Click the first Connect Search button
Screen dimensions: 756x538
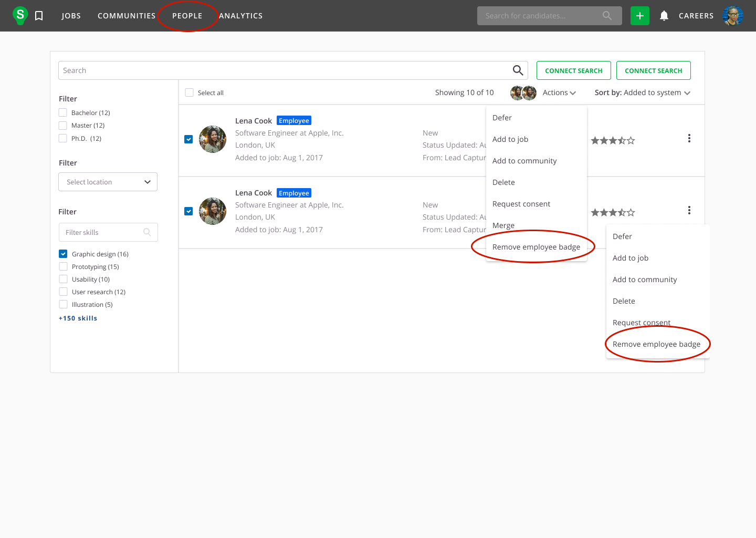(x=573, y=70)
